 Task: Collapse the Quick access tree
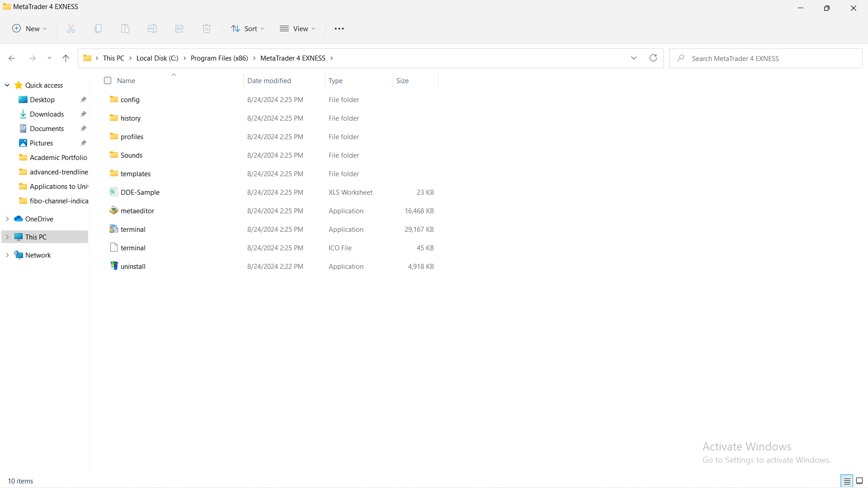(7, 85)
